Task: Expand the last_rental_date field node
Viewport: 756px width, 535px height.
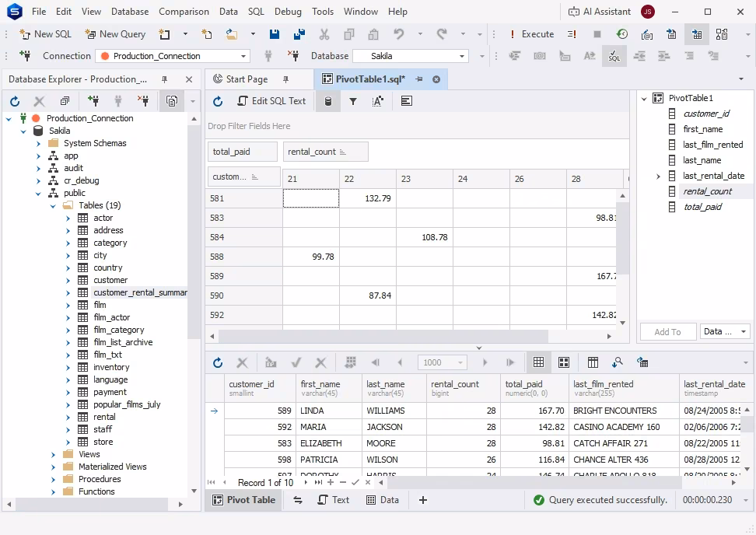Action: click(658, 176)
